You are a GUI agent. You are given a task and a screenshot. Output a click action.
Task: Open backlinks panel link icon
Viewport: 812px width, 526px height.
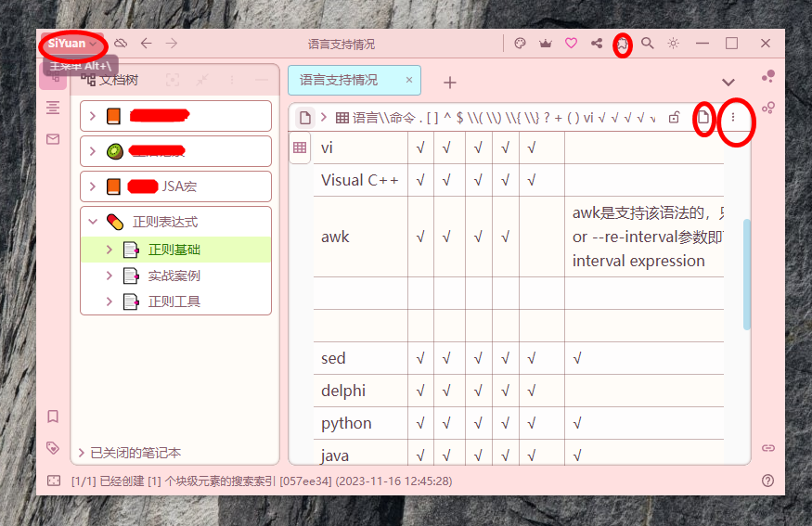[768, 448]
